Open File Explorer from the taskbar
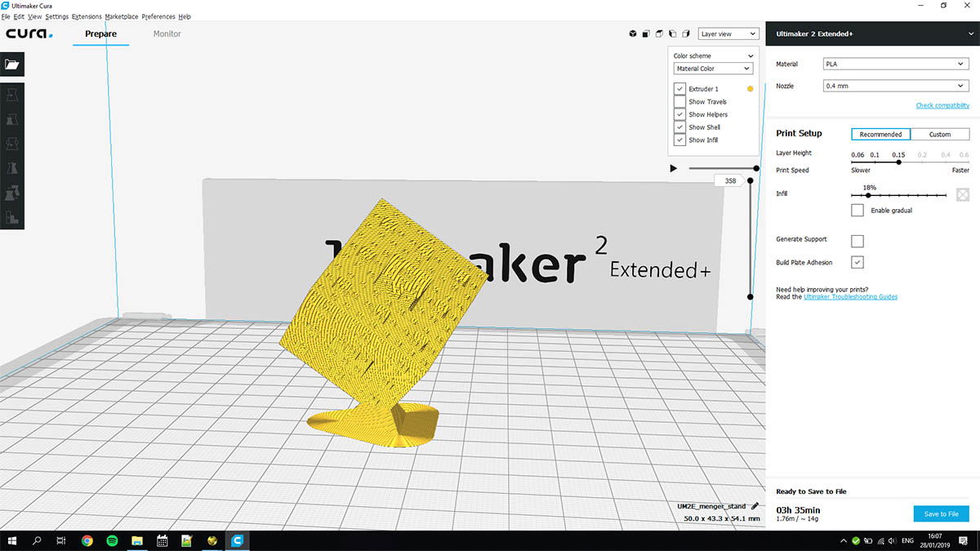Viewport: 980px width, 551px height. tap(137, 540)
